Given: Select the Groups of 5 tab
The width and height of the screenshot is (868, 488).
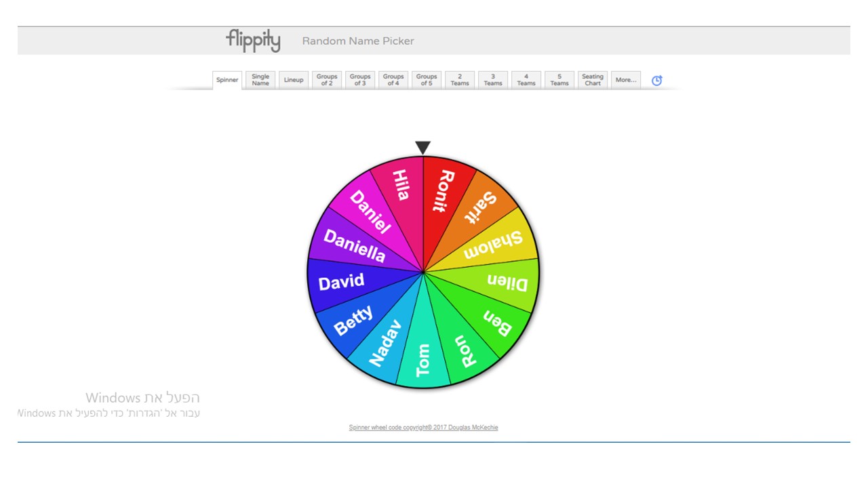Looking at the screenshot, I should click(426, 79).
